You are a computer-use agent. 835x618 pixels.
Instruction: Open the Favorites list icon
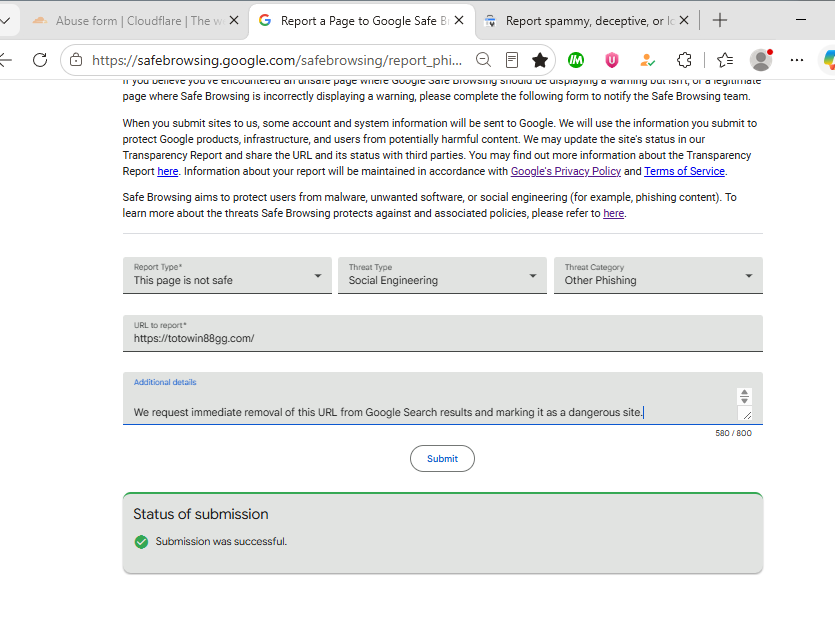tap(724, 60)
